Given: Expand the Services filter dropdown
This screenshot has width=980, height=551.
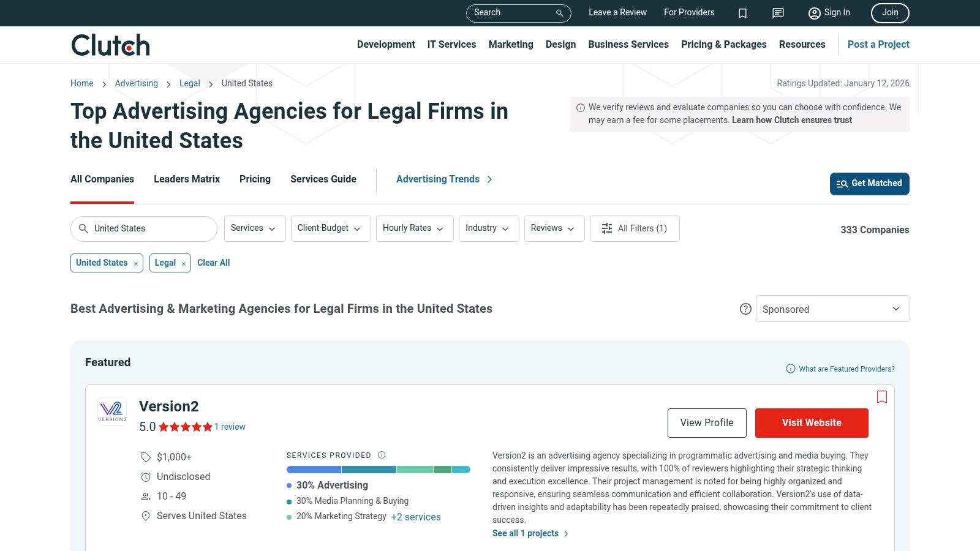Looking at the screenshot, I should (x=254, y=228).
